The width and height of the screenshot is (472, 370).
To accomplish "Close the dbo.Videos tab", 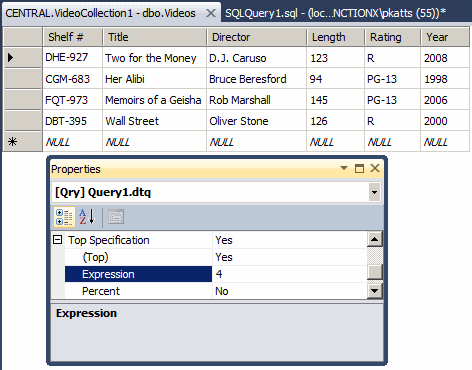I will click(x=211, y=13).
